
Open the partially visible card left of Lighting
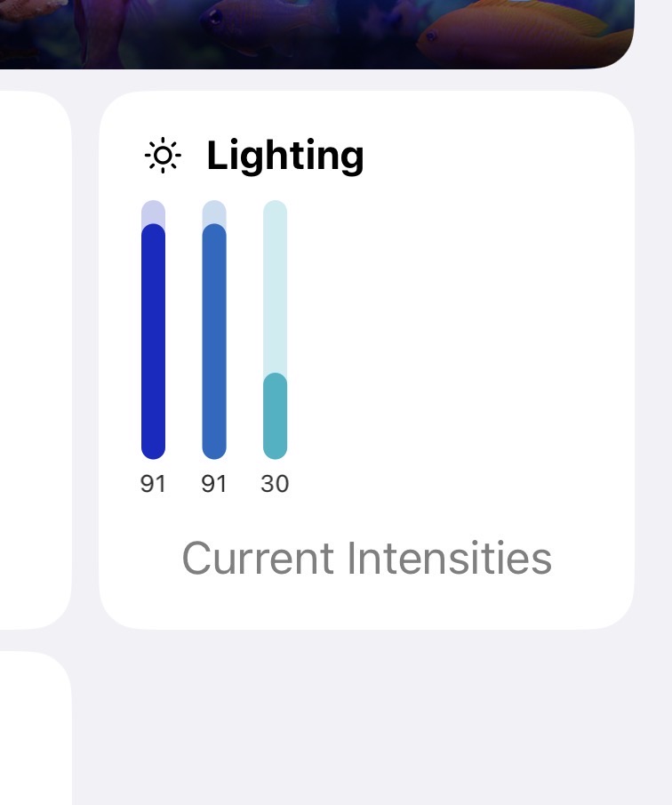point(35,359)
